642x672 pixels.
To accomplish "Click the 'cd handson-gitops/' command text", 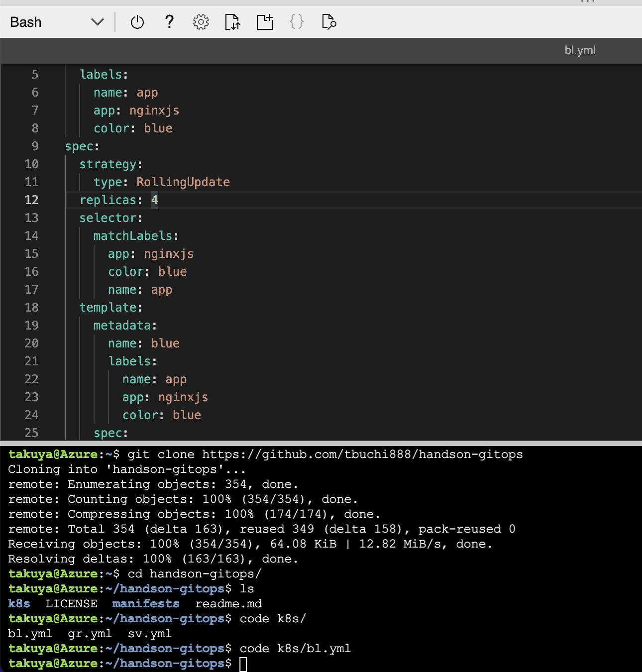I will click(x=194, y=574).
